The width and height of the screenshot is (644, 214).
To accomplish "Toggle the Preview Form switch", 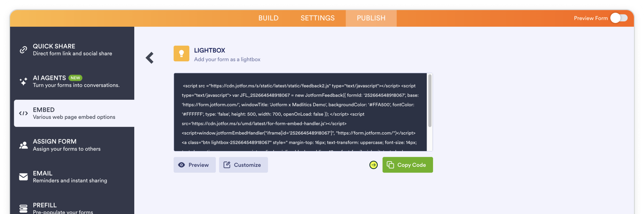I will point(619,18).
